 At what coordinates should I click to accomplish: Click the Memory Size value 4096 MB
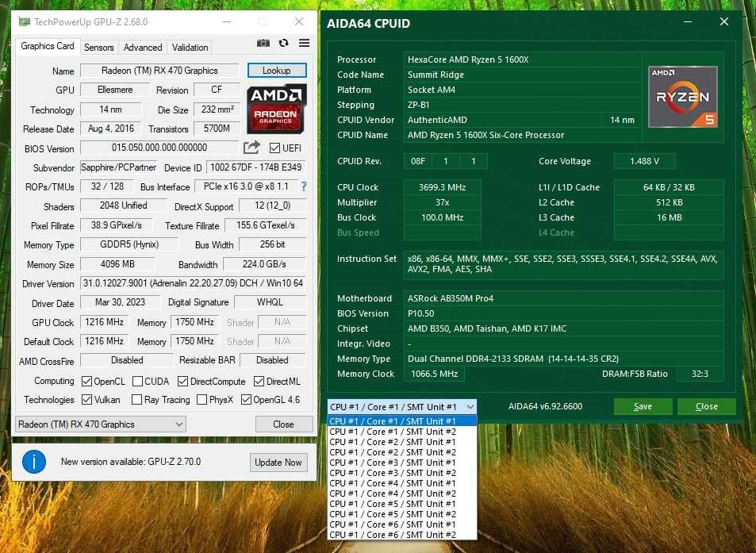117,264
